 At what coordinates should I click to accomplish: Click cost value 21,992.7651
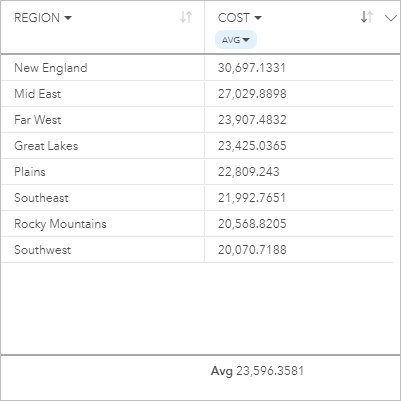pyautogui.click(x=252, y=198)
